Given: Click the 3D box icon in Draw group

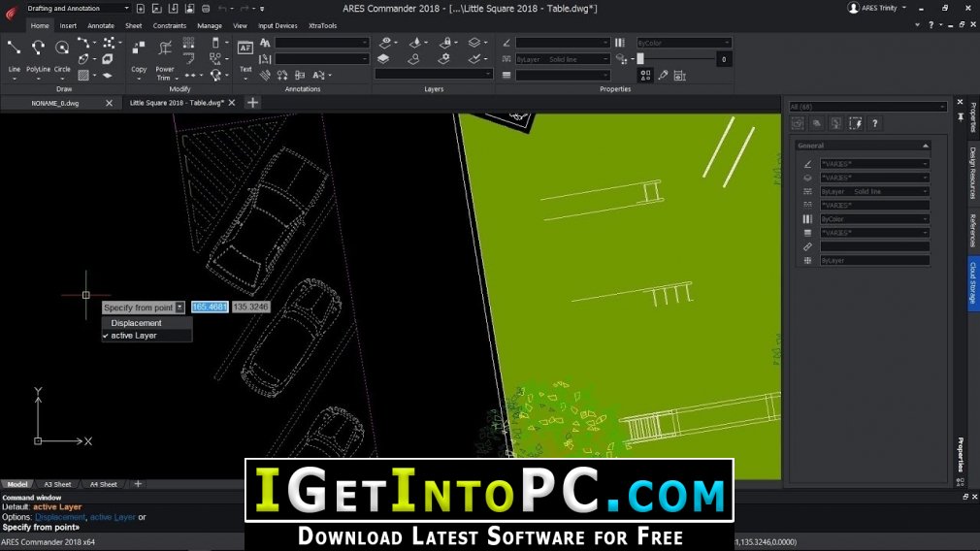Looking at the screenshot, I should (108, 59).
